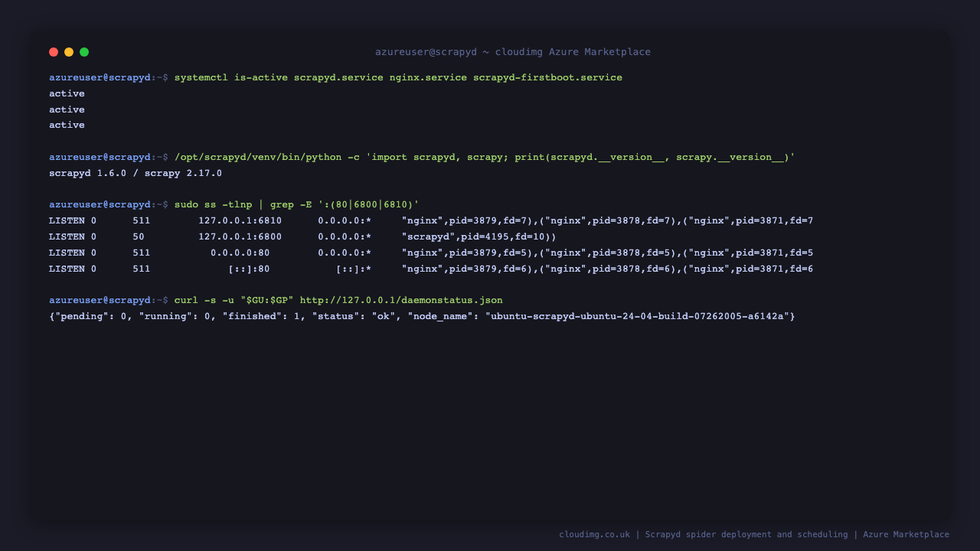
Task: Click the first 'active' output line
Action: (x=67, y=93)
